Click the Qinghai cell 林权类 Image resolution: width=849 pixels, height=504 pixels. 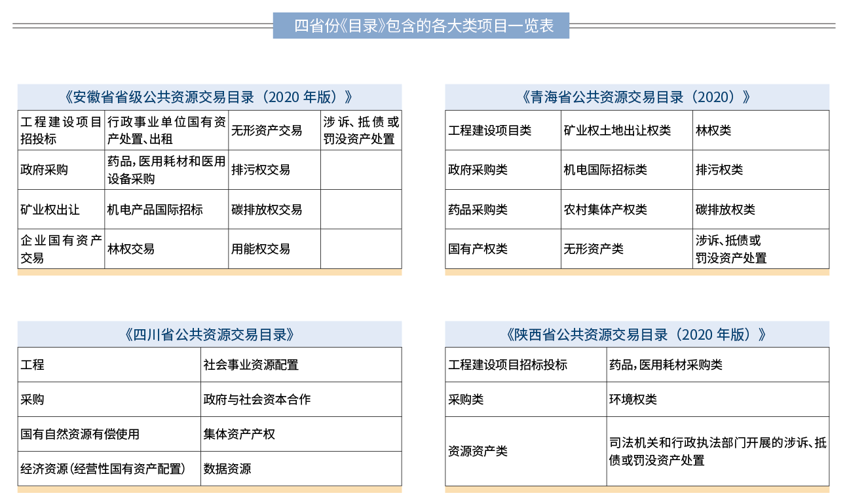761,130
